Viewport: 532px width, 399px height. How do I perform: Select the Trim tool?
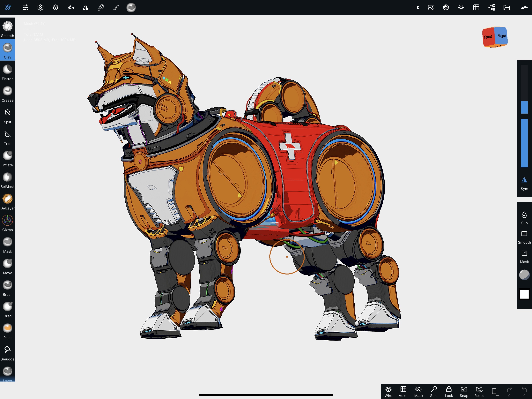tap(7, 136)
